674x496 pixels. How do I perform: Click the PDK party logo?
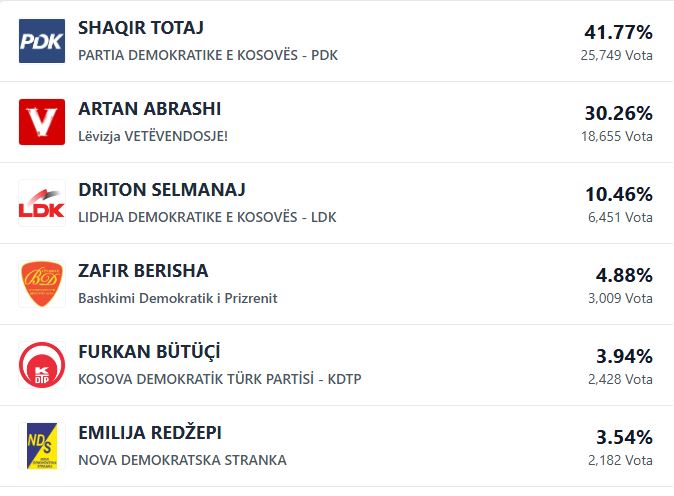[42, 41]
